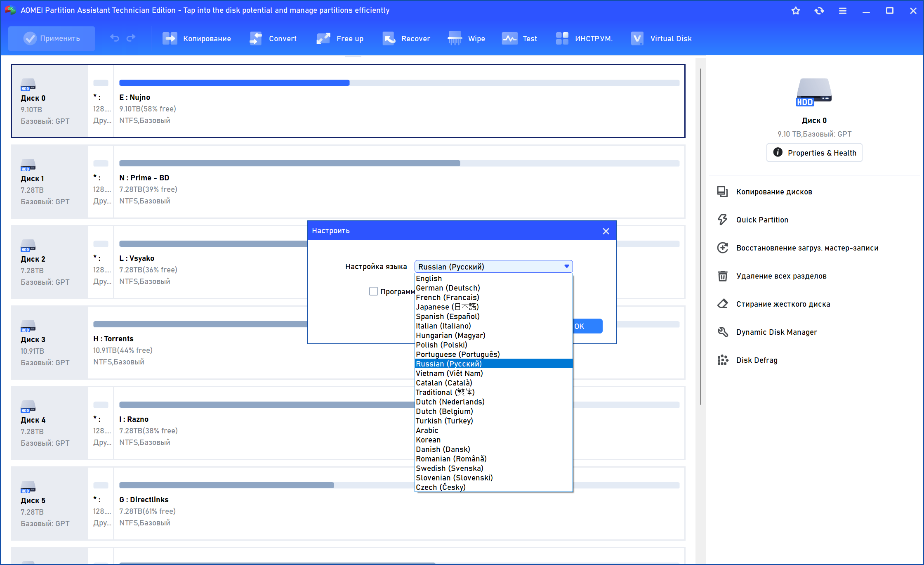Choose German (Deutsch) in language list
The image size is (924, 565).
(x=448, y=288)
